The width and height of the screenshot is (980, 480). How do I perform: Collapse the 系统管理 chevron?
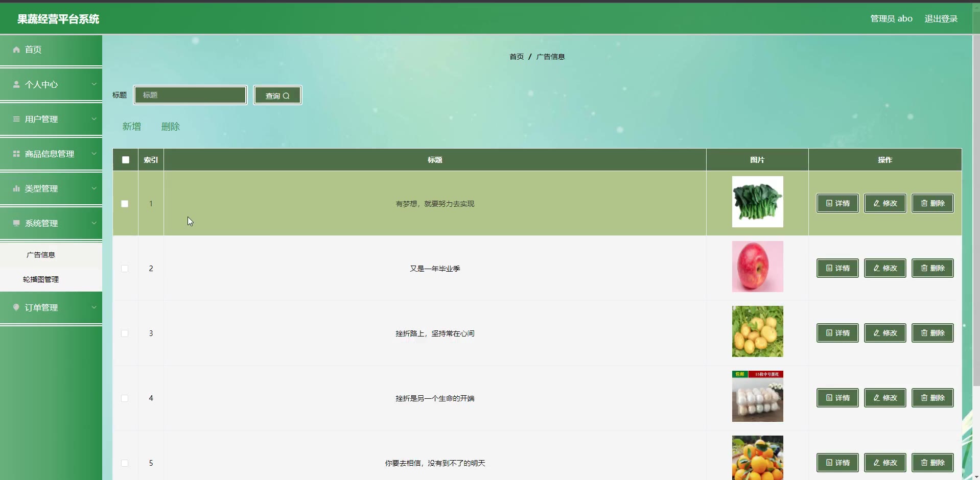94,223
